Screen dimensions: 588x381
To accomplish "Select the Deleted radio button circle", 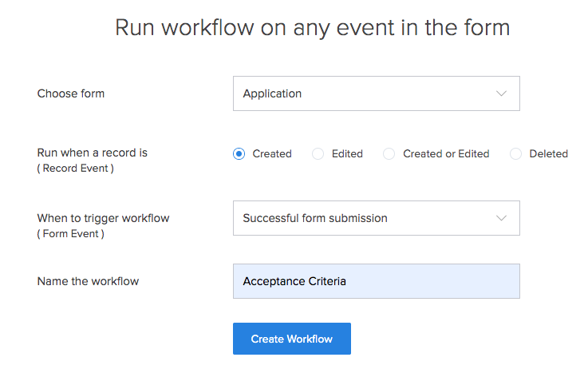I will point(515,154).
